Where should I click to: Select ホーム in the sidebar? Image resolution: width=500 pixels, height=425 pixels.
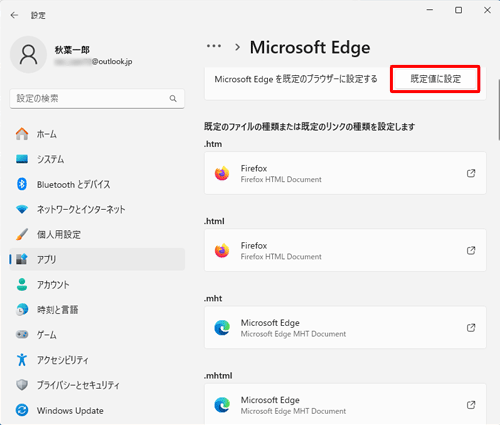point(97,134)
